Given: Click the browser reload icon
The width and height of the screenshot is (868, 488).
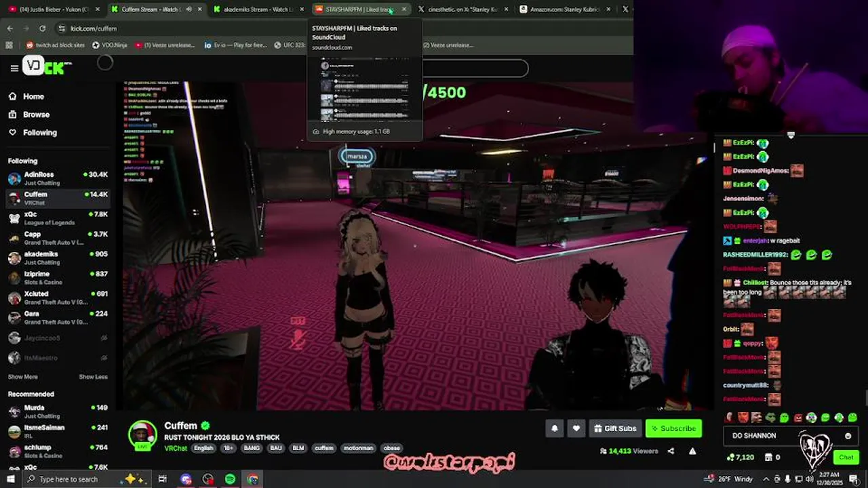Looking at the screenshot, I should click(42, 28).
